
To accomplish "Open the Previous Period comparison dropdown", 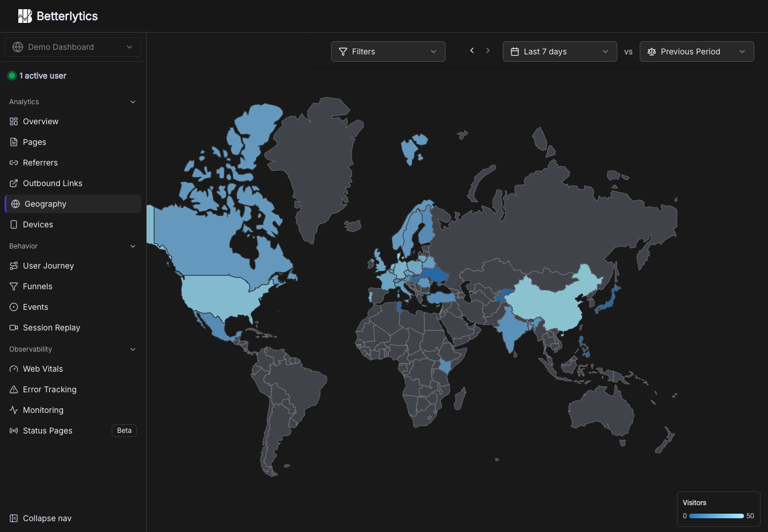I will tap(697, 52).
